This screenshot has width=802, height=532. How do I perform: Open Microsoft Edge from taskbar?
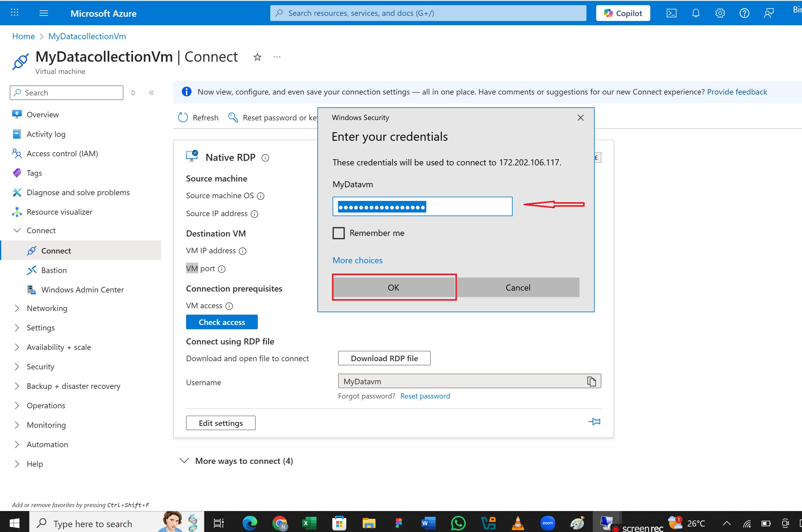tap(250, 523)
